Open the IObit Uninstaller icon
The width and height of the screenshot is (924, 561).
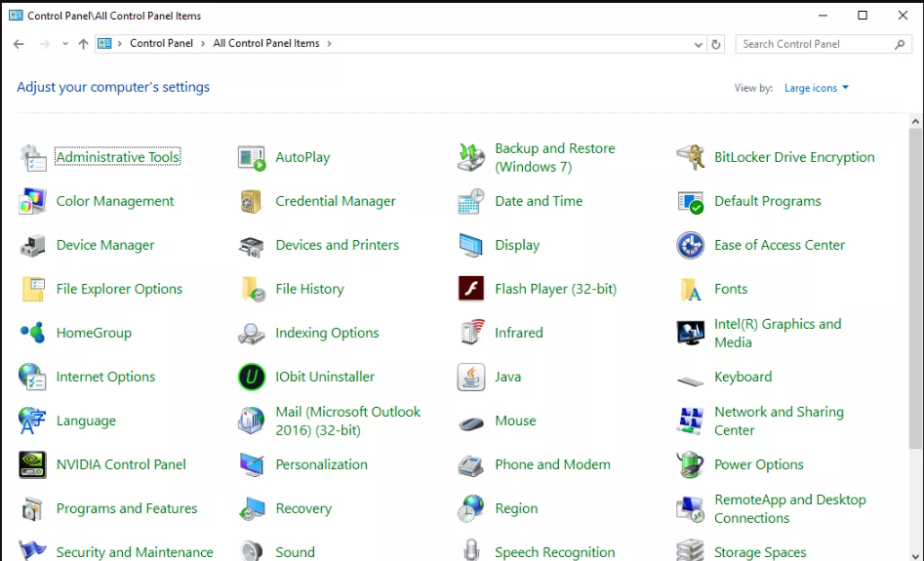click(252, 377)
